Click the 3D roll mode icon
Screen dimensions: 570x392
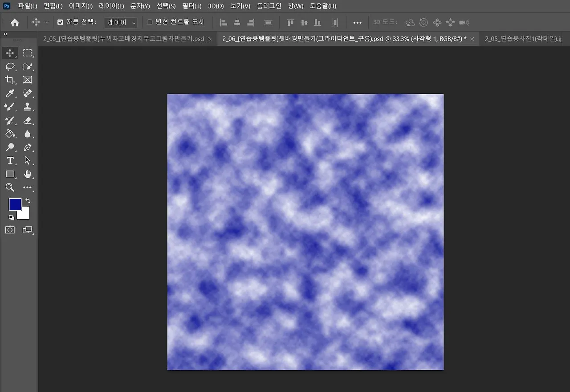[x=423, y=22]
